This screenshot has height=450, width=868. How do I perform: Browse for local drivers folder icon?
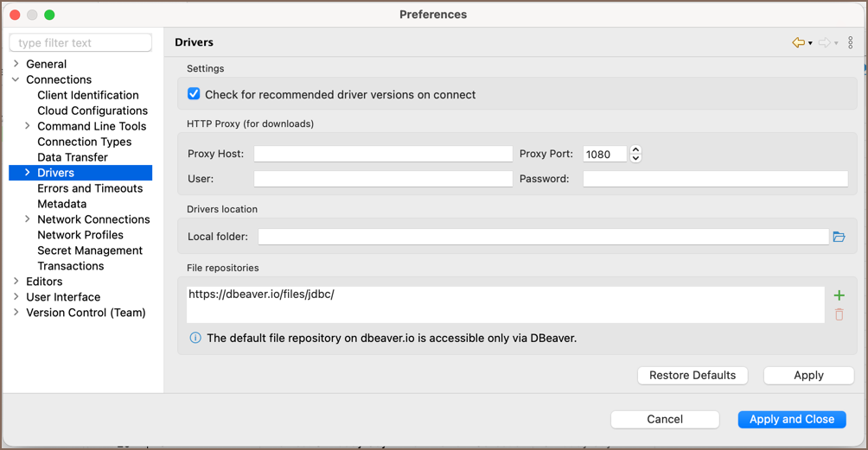point(839,237)
